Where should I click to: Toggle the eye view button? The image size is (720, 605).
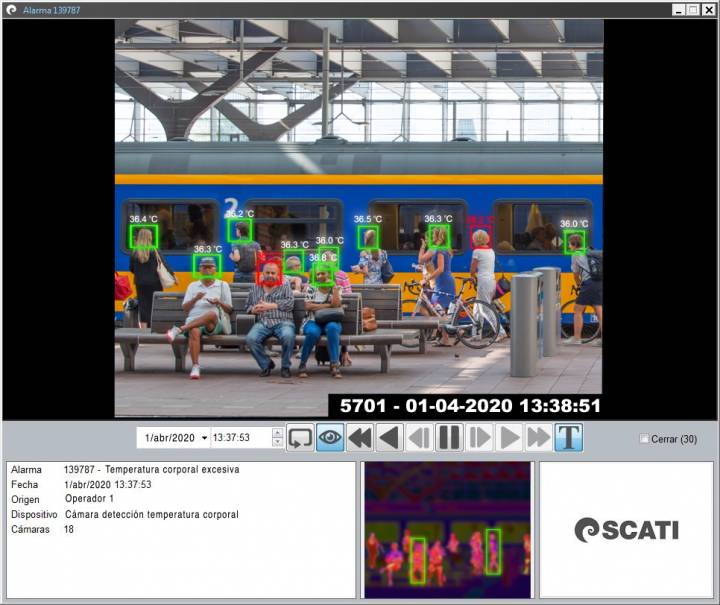[x=330, y=437]
